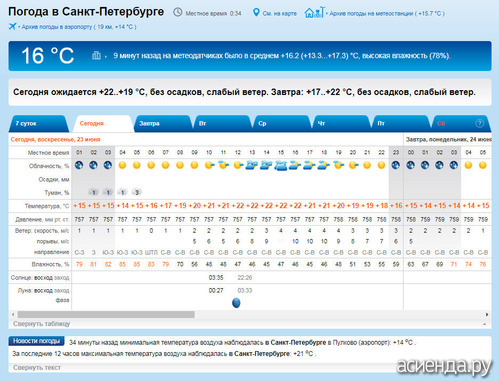
Task: Click the sun icon at hour 22
Action: [381, 165]
